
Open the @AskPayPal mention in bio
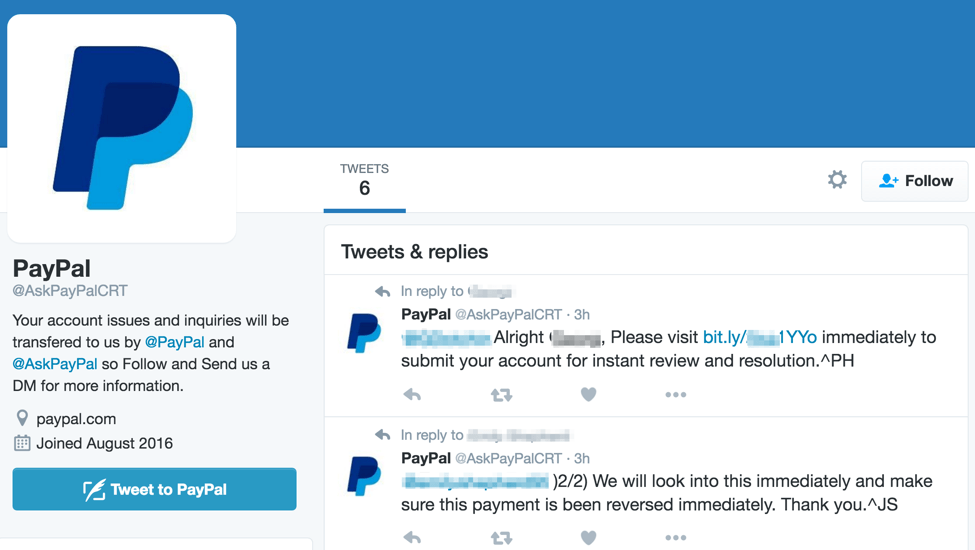click(x=55, y=364)
